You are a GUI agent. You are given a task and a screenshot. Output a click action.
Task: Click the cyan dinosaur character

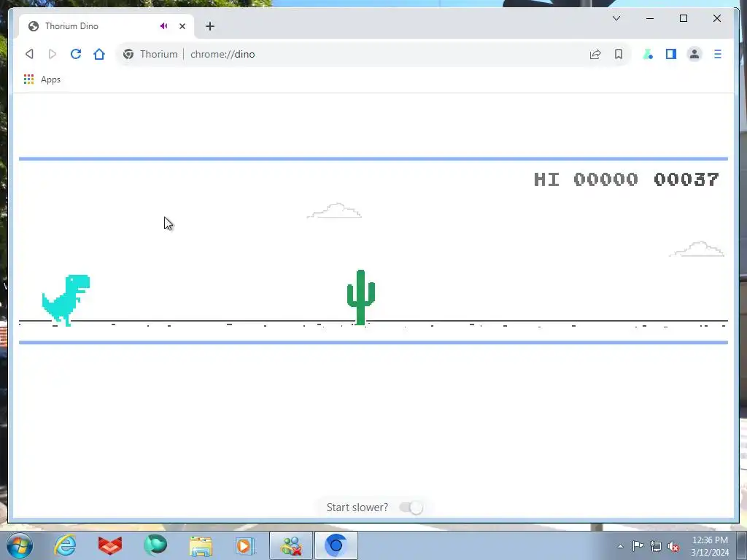click(x=66, y=300)
